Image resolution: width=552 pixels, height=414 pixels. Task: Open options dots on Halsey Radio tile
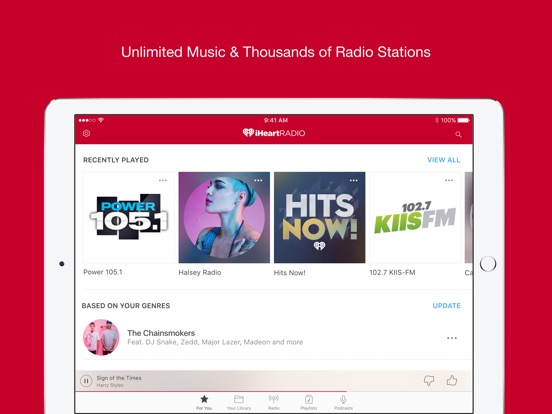click(258, 180)
